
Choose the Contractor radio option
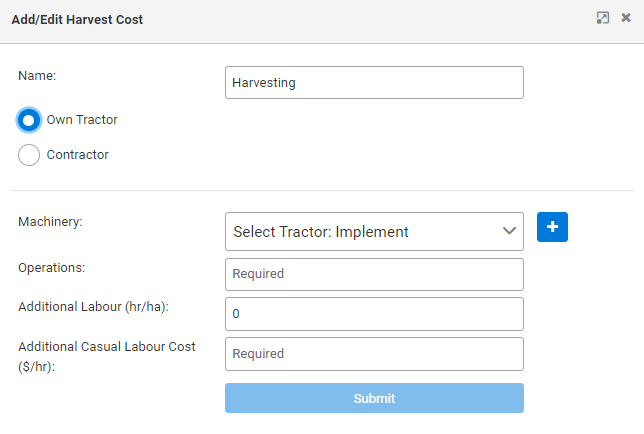[x=29, y=155]
